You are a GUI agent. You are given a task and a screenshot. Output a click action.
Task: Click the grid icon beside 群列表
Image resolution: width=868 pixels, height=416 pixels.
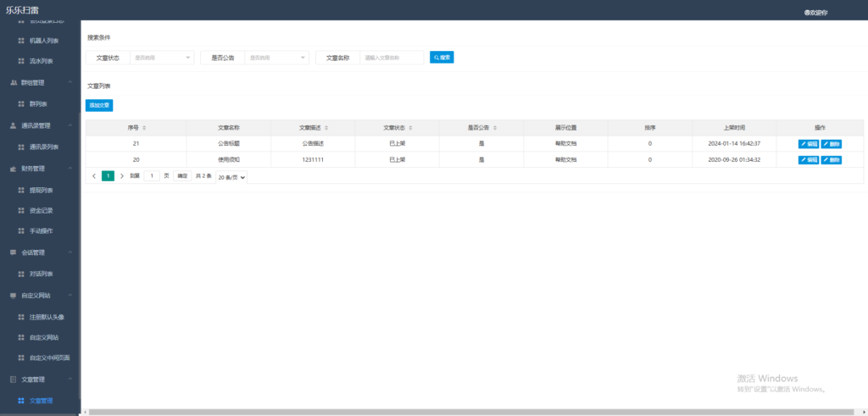point(21,104)
